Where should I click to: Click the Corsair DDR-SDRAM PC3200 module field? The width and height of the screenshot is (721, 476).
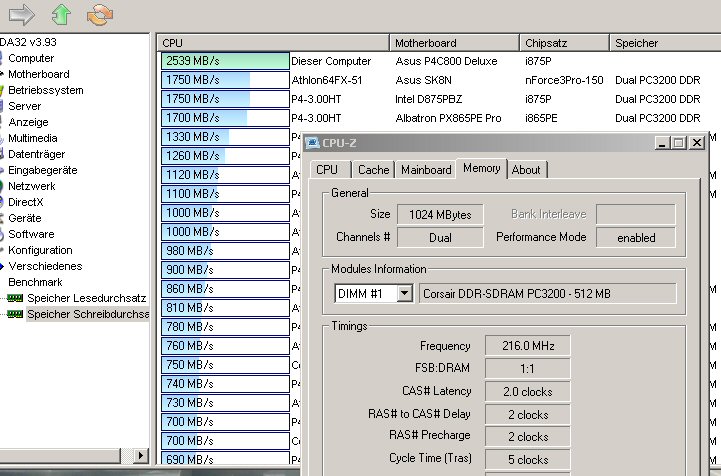tap(548, 293)
